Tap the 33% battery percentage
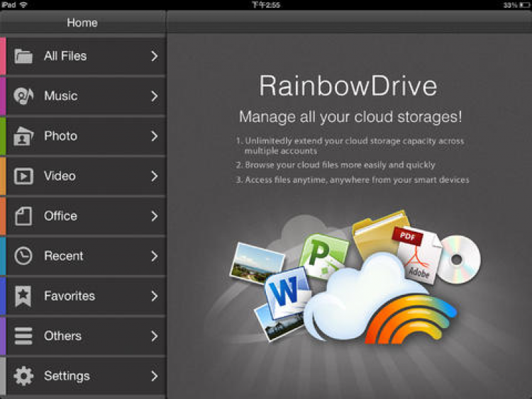The height and width of the screenshot is (399, 532). click(x=510, y=5)
